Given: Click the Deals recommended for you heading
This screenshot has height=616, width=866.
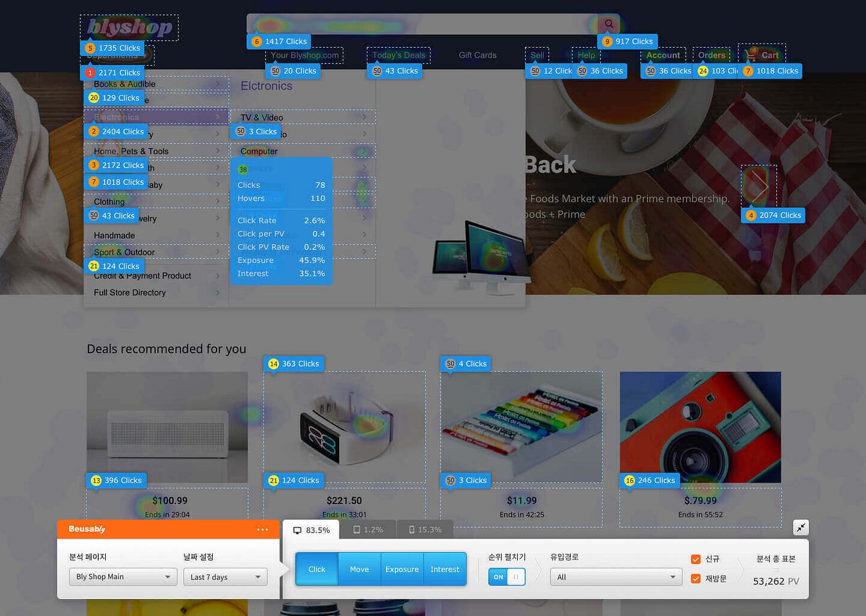Looking at the screenshot, I should click(166, 349).
